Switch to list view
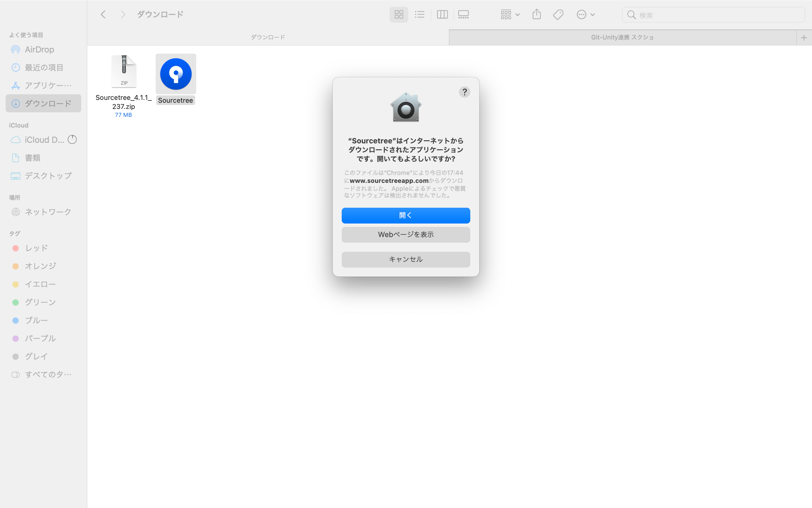The image size is (812, 508). [x=420, y=14]
